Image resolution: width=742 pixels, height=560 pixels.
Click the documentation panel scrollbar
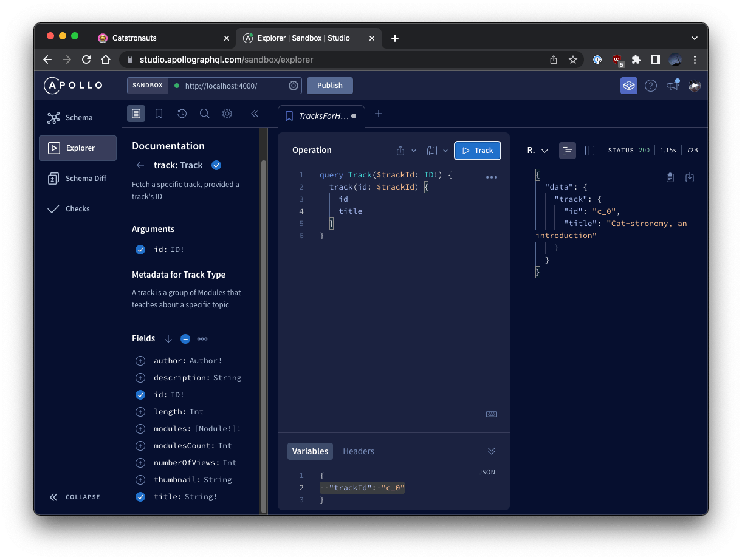click(x=263, y=337)
